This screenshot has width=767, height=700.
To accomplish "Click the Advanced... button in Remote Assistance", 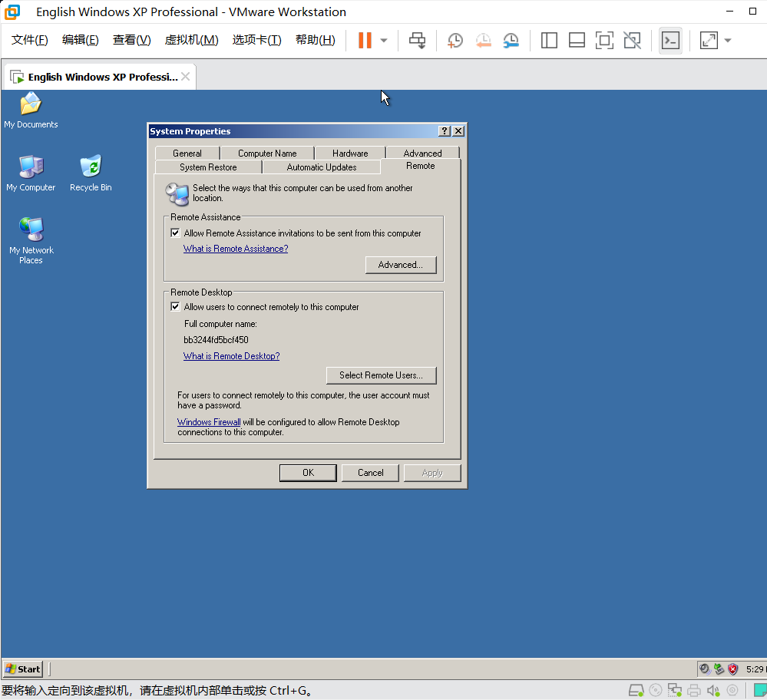I will click(x=401, y=265).
